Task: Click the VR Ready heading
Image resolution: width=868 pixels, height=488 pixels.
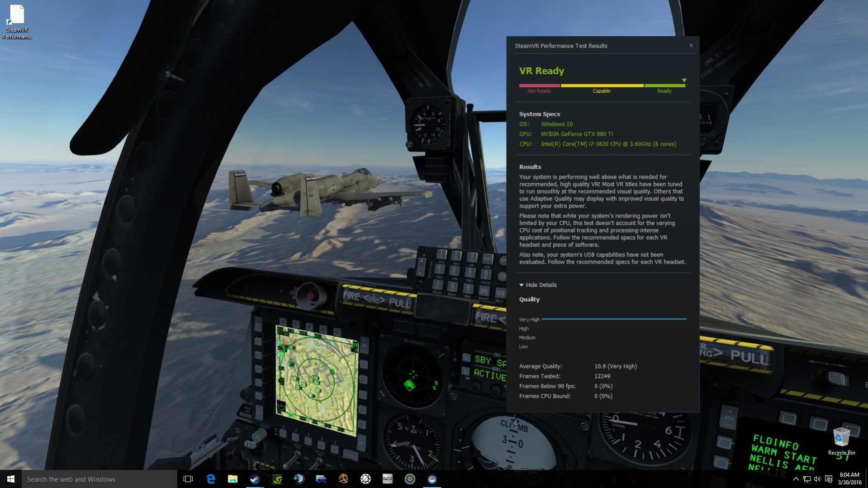Action: coord(541,71)
